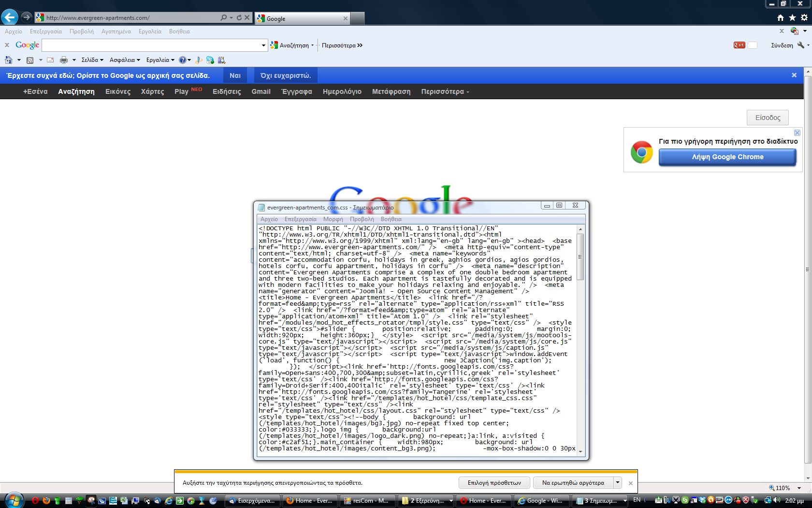The image size is (812, 508).
Task: Launch Internet Explorer from quick launch bar
Action: tap(169, 501)
